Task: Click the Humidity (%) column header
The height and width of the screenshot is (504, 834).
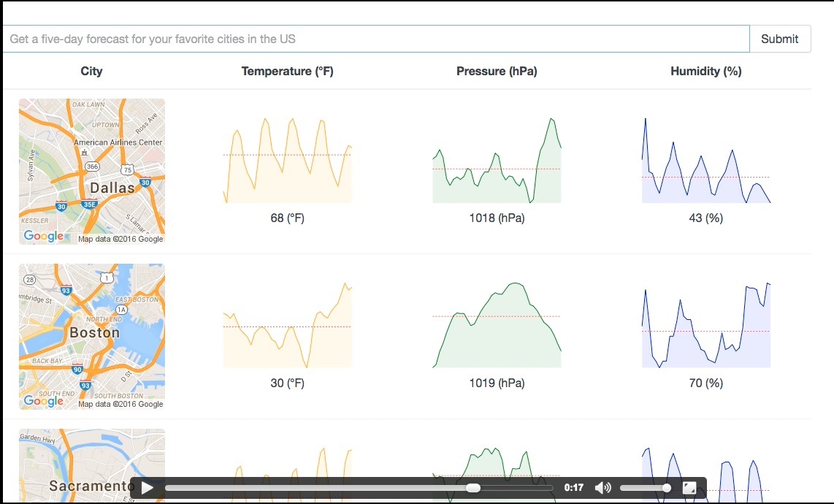Action: tap(705, 71)
